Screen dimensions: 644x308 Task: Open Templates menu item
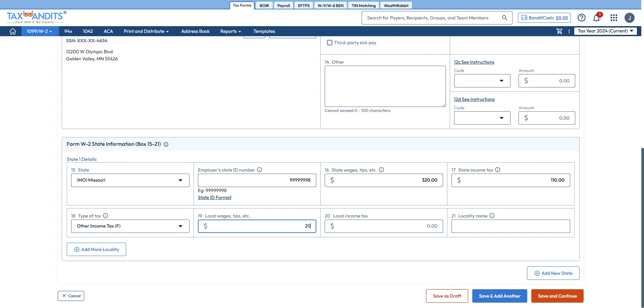coord(264,31)
